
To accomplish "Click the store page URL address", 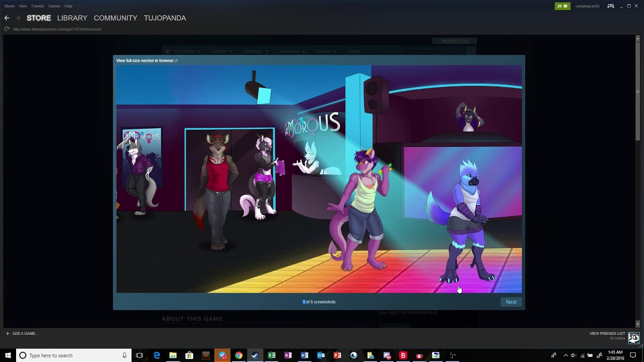I will pyautogui.click(x=57, y=29).
